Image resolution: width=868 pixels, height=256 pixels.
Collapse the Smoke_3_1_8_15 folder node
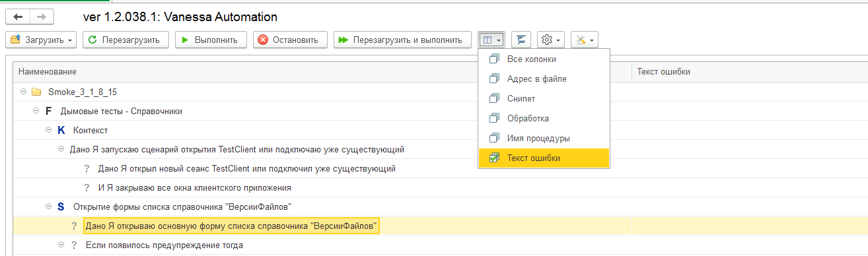(x=23, y=92)
